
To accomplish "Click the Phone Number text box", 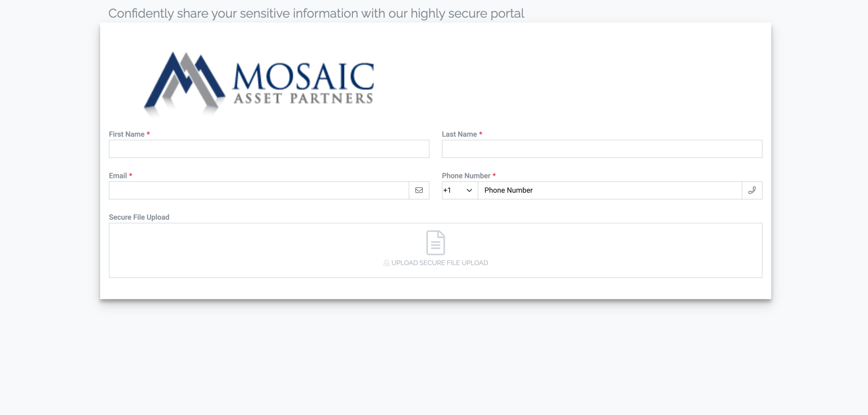I will pos(610,190).
